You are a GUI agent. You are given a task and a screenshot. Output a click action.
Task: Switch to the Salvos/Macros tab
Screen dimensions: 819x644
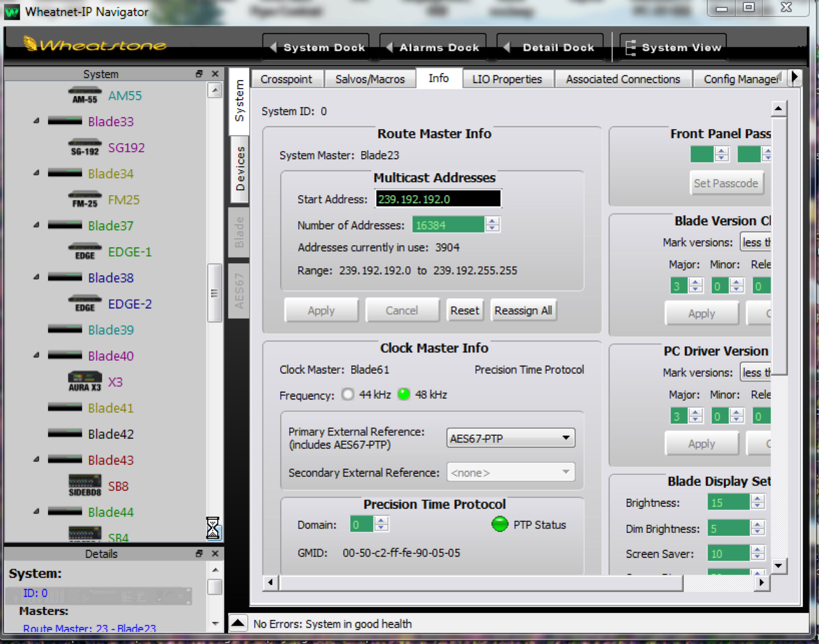[x=370, y=79]
